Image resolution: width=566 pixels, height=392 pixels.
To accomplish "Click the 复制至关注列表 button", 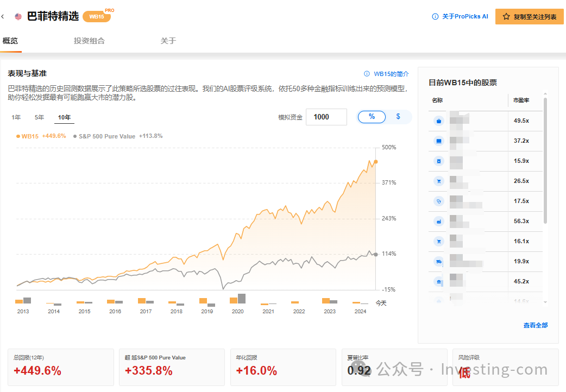I will (529, 17).
